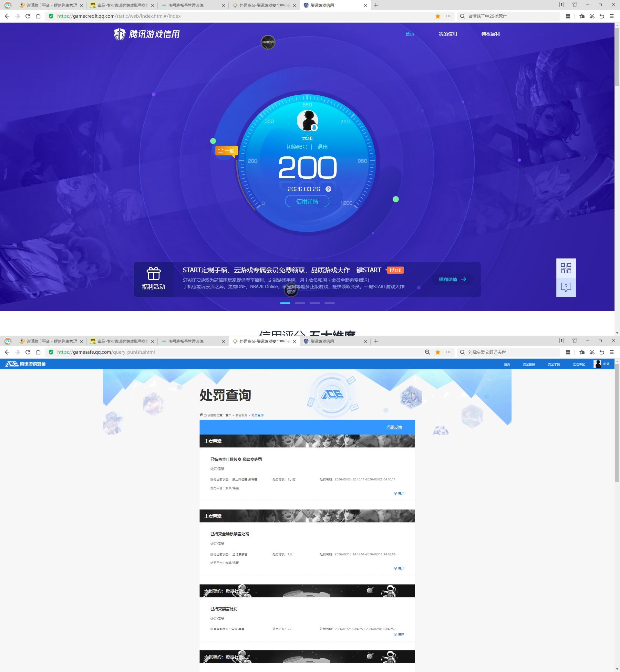Screen dimensions: 620x672
Task: Click 退出 to log out
Action: pyautogui.click(x=322, y=147)
